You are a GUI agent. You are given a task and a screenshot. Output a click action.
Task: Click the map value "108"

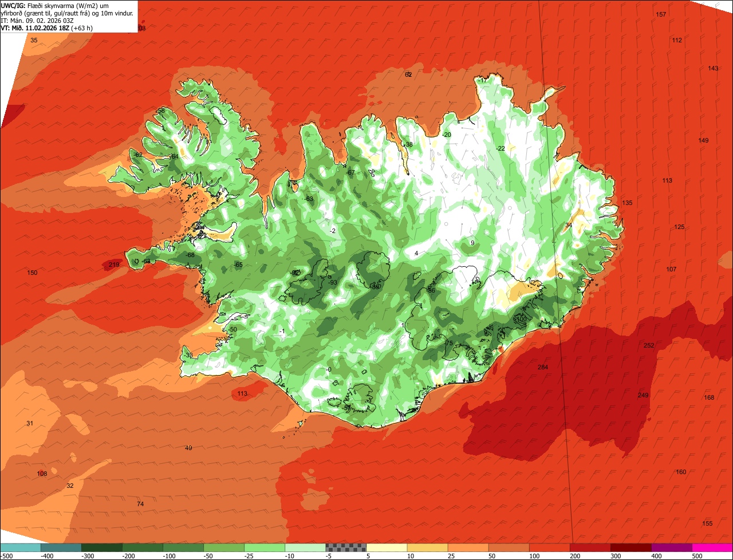coord(42,474)
